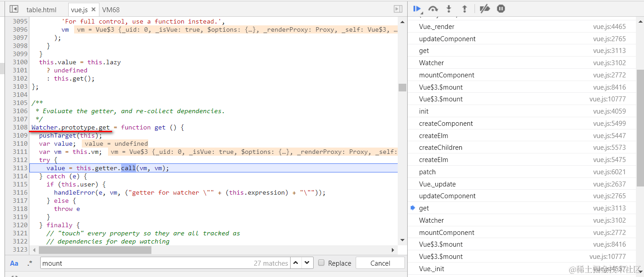This screenshot has width=644, height=277.
Task: Toggle the file navigator sidebar icon
Action: [14, 9]
